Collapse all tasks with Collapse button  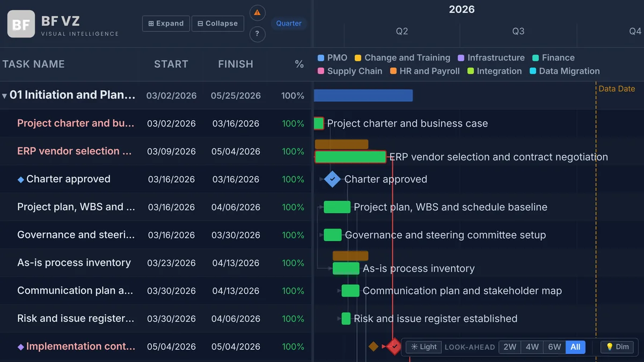coord(218,24)
